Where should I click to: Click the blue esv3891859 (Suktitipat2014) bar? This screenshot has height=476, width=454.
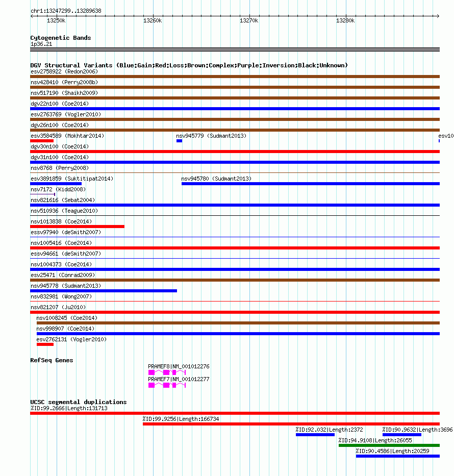click(56, 184)
